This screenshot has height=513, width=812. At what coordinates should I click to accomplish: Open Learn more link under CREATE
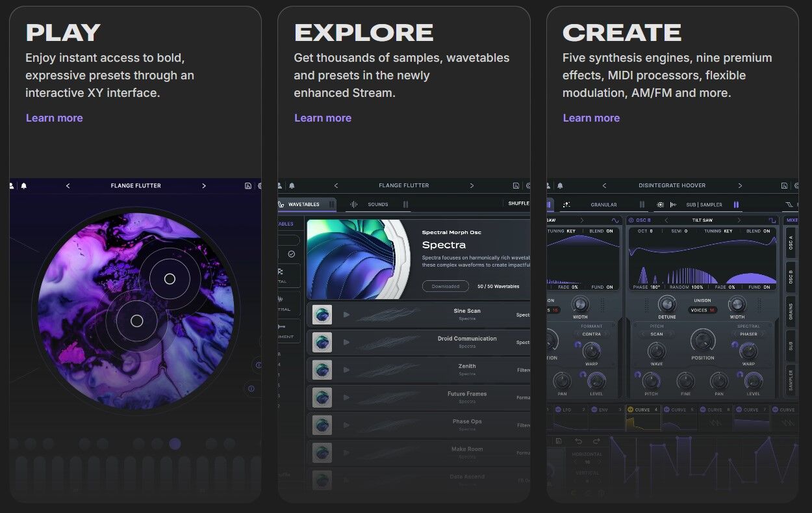coord(591,118)
